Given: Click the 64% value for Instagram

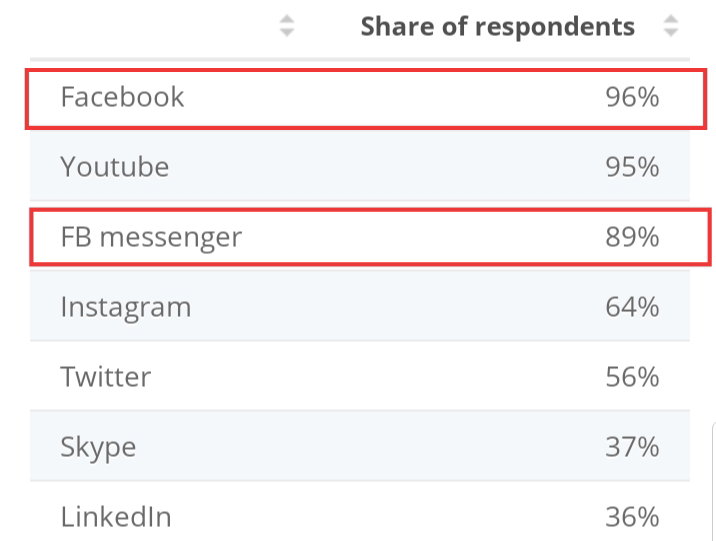Looking at the screenshot, I should (x=632, y=306).
